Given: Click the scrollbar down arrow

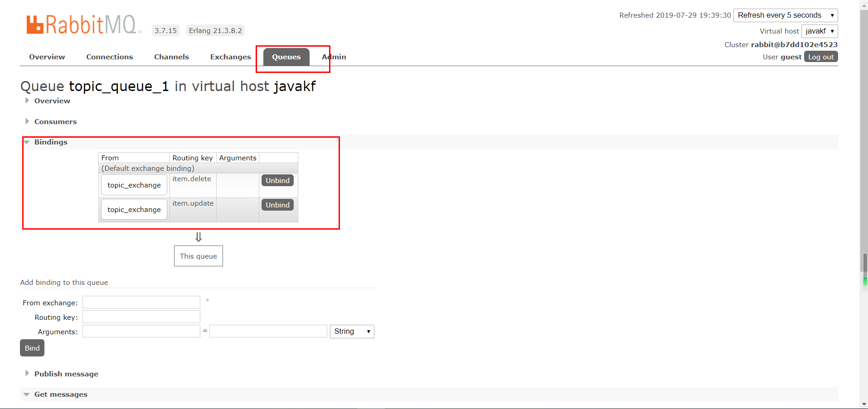Looking at the screenshot, I should pos(865,404).
